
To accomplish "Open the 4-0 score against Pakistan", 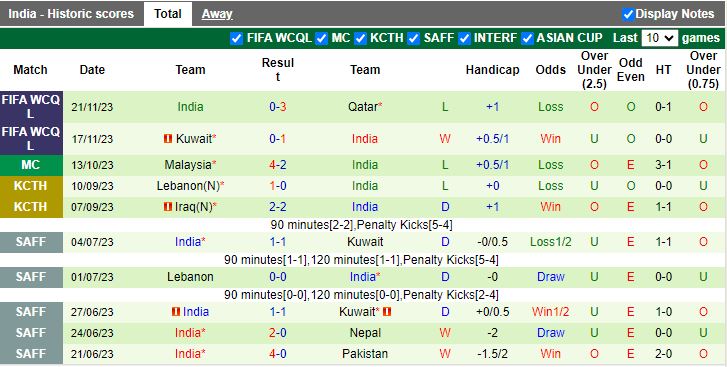I will coord(278,354).
